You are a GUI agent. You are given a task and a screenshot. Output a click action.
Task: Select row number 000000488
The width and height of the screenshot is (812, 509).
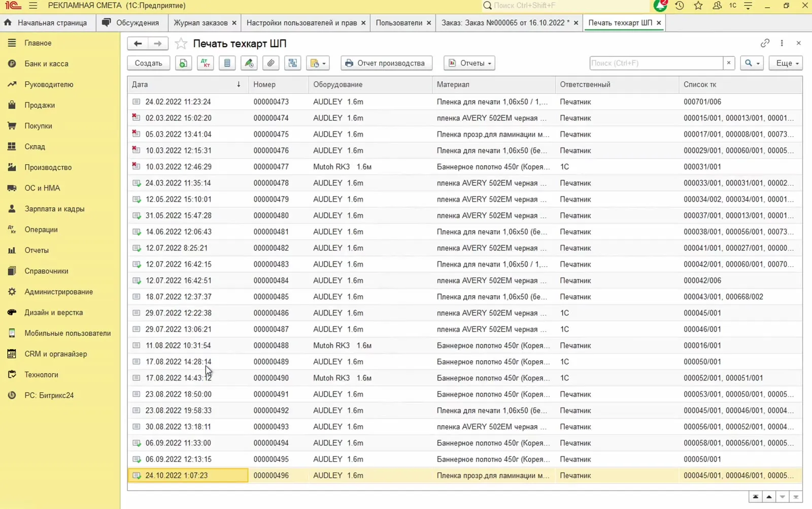pos(464,345)
